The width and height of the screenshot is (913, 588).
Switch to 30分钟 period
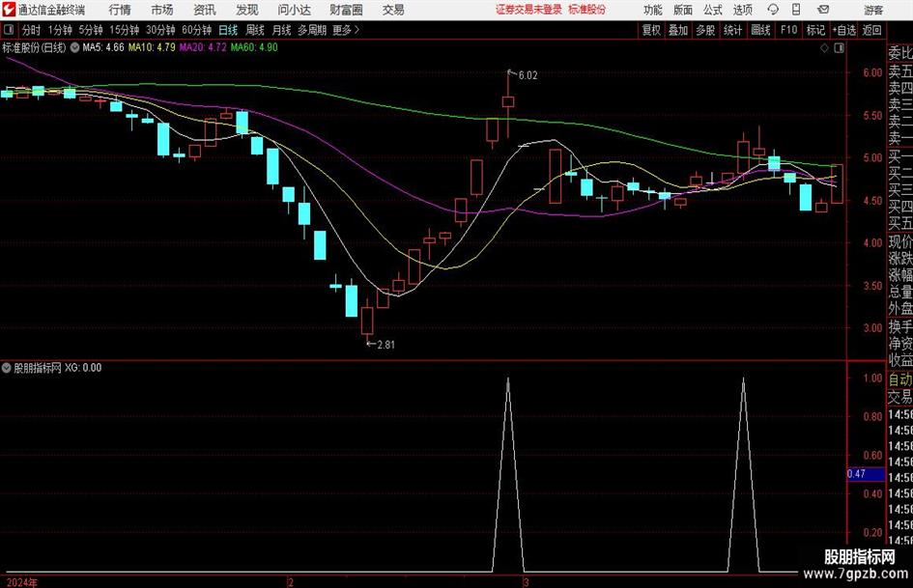click(x=160, y=30)
